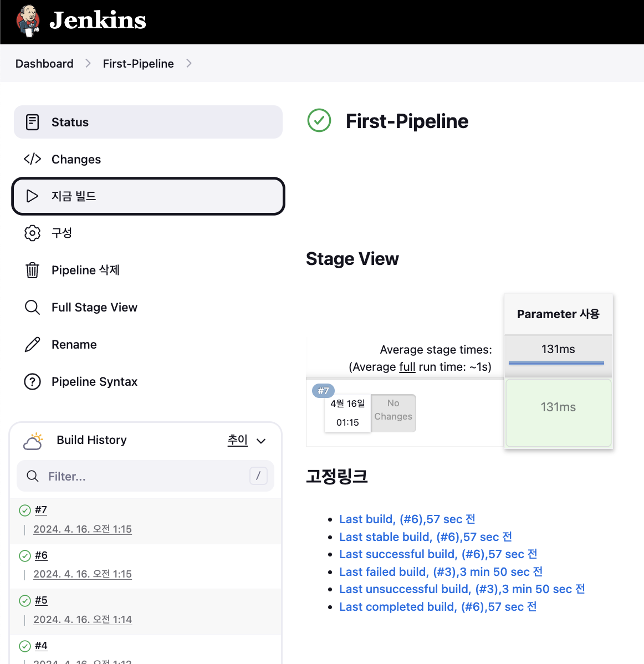644x664 pixels.
Task: Click the blue average stage time bar
Action: click(556, 363)
